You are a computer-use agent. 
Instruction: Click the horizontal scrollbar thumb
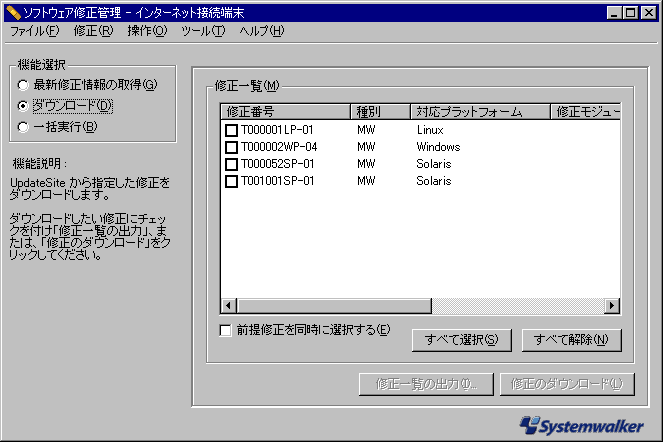tap(334, 305)
